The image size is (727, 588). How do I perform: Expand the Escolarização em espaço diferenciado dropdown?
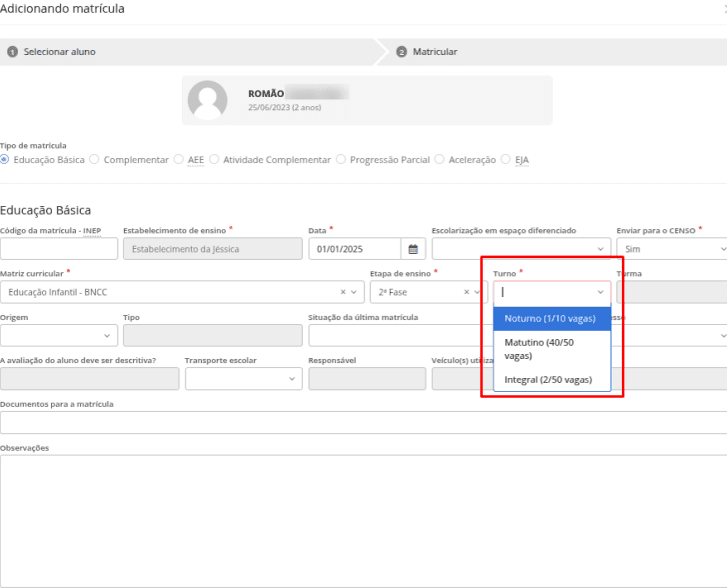[x=520, y=249]
